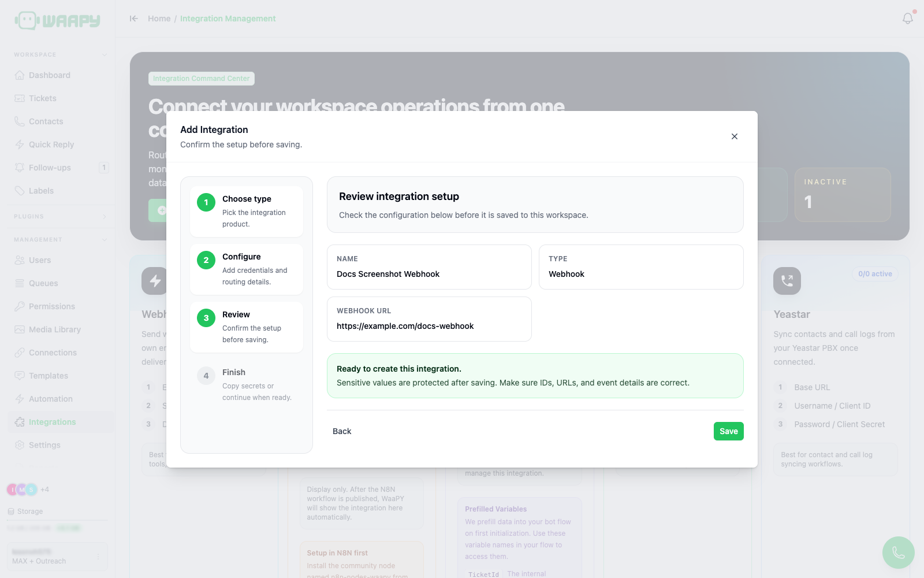Expand the Plugins section

click(x=105, y=217)
